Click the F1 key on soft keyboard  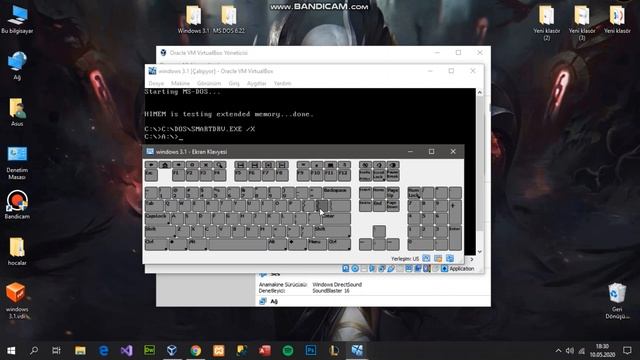pyautogui.click(x=178, y=175)
